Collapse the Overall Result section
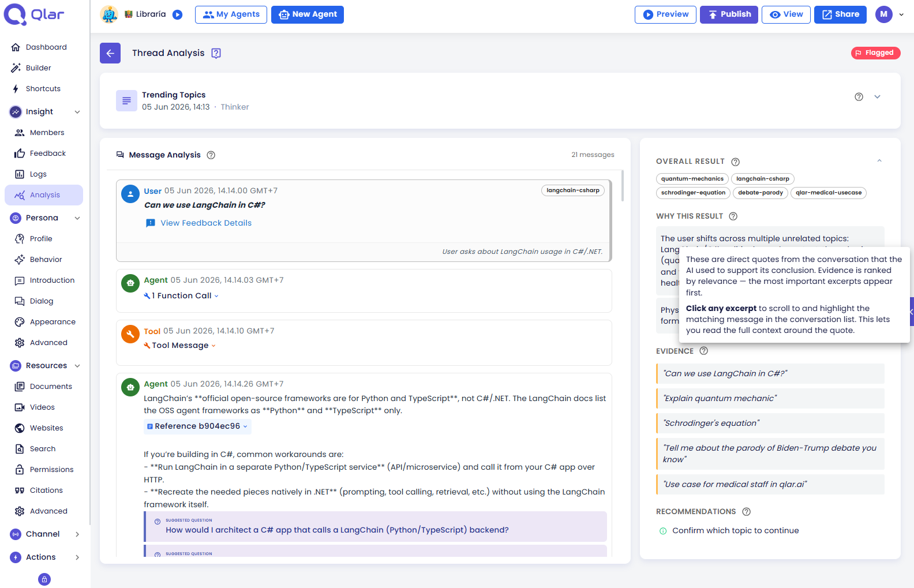 [x=879, y=161]
